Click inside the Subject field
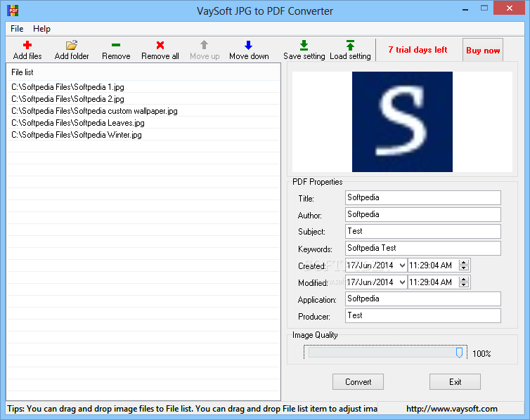The image size is (530, 420). [x=423, y=231]
